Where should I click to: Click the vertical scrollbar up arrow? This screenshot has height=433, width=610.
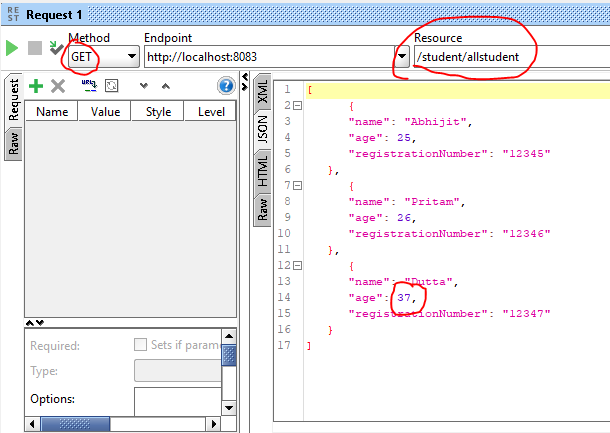point(229,336)
